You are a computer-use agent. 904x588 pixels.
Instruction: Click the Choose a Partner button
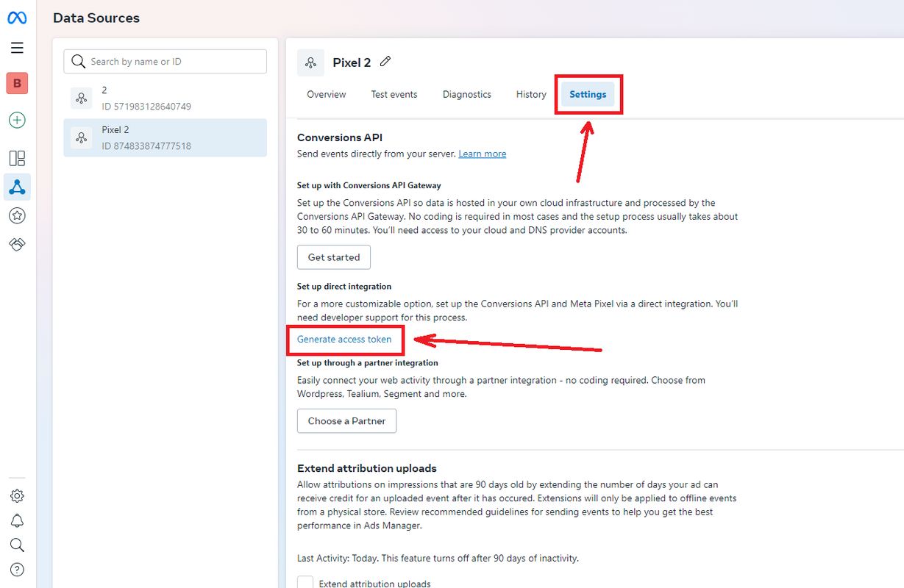coord(346,421)
